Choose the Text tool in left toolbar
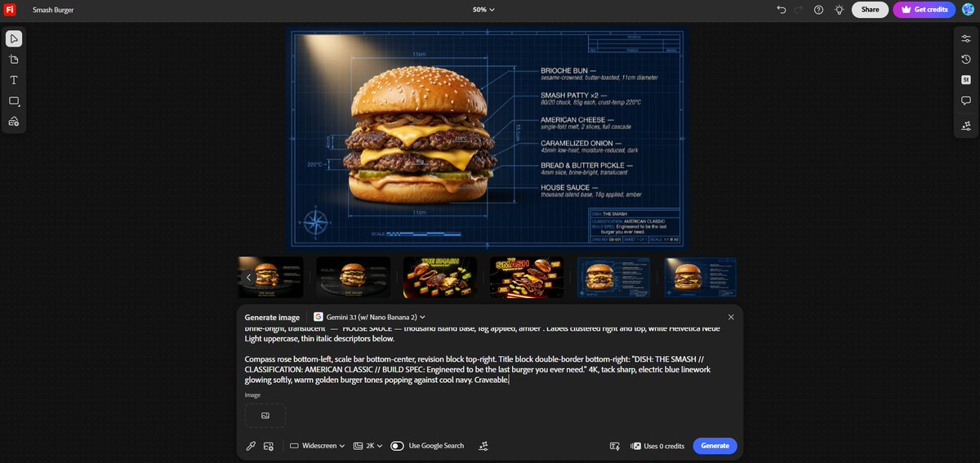The image size is (980, 463). click(14, 80)
